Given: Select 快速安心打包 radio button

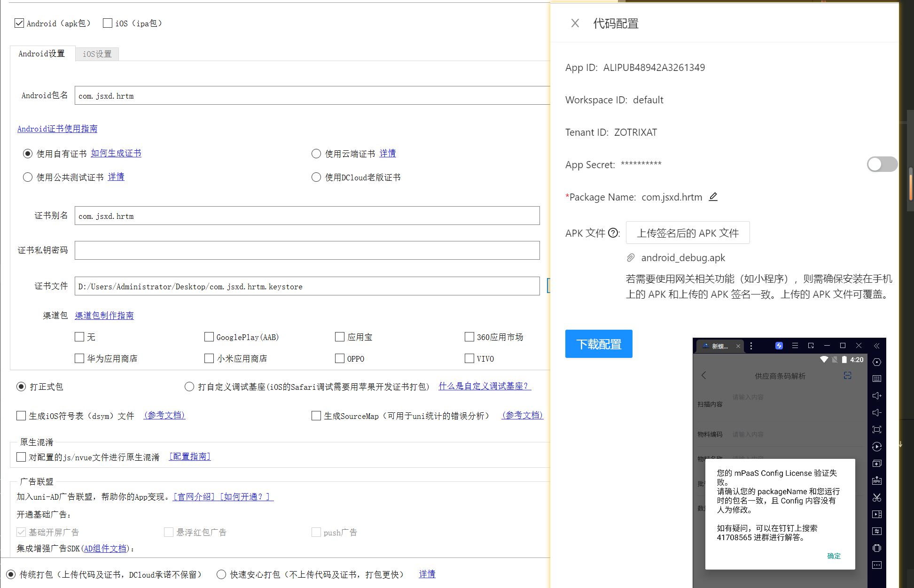Looking at the screenshot, I should tap(221, 574).
